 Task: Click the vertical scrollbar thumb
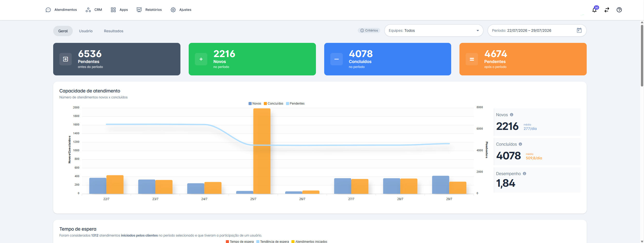coord(642,56)
